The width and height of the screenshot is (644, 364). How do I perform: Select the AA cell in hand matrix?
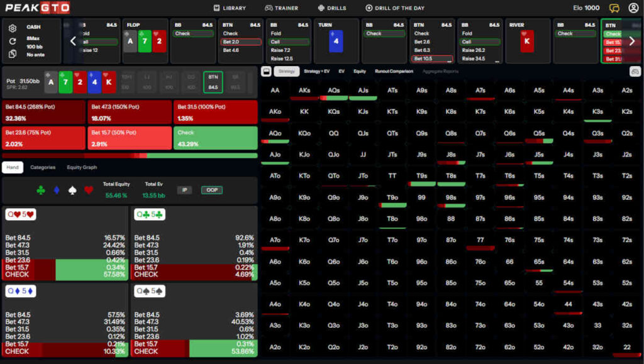(x=275, y=91)
